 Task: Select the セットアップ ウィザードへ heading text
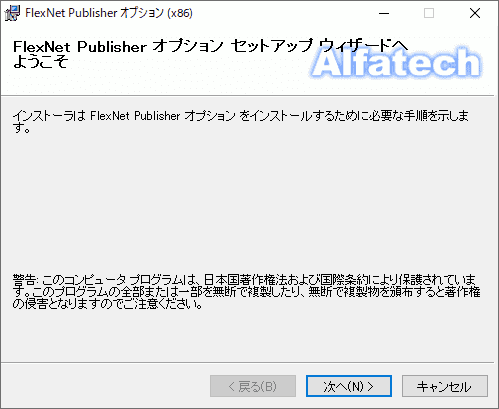(x=319, y=46)
